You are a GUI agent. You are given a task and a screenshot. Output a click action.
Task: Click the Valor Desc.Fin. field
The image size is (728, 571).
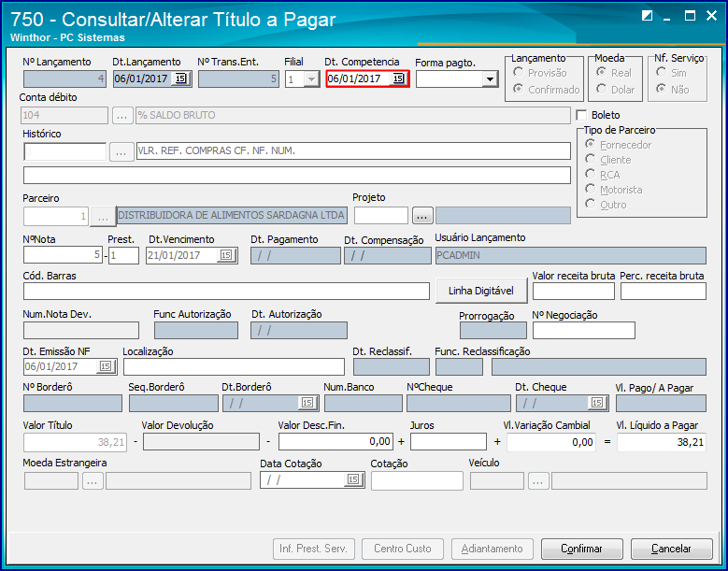[x=335, y=442]
